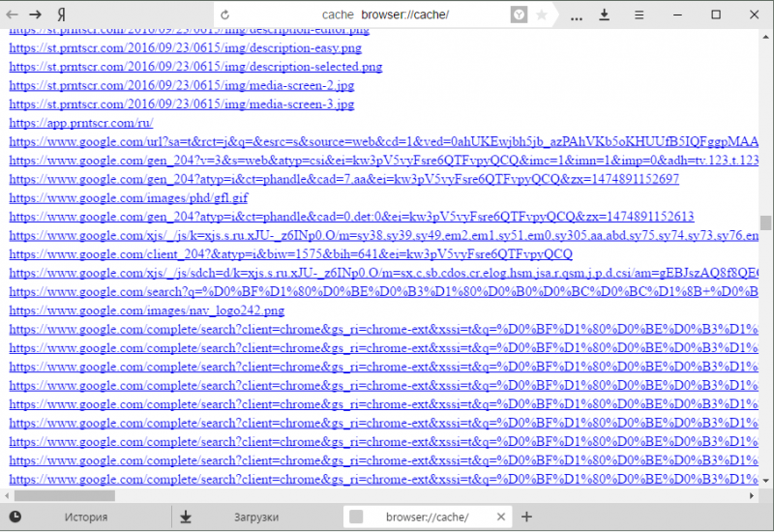
Task: Open the three-dots extensions menu
Action: (x=576, y=17)
